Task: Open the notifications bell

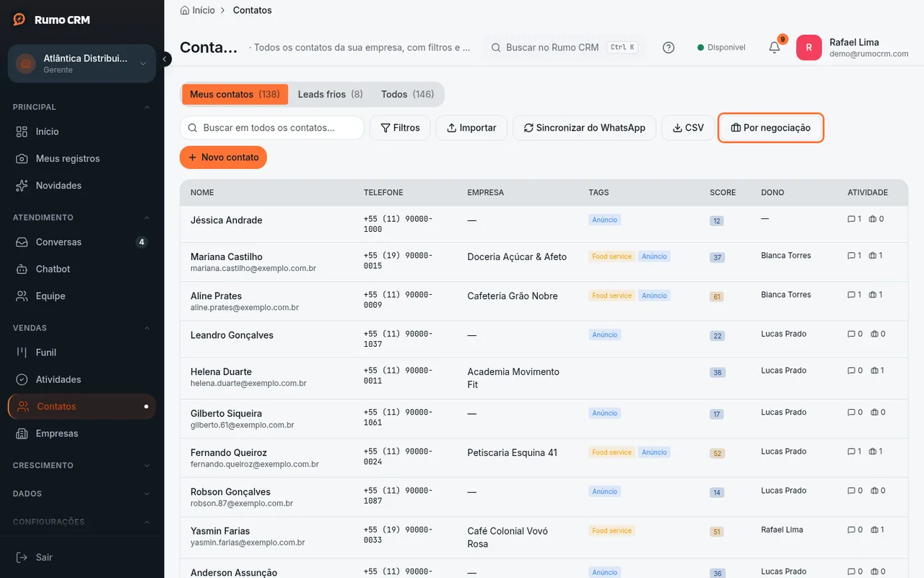Action: coord(774,48)
